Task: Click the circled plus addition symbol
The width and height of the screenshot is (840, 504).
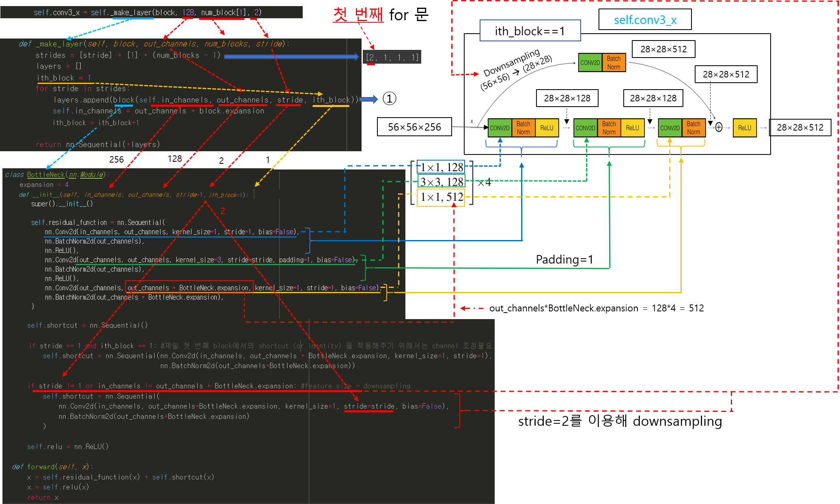Action: point(719,127)
